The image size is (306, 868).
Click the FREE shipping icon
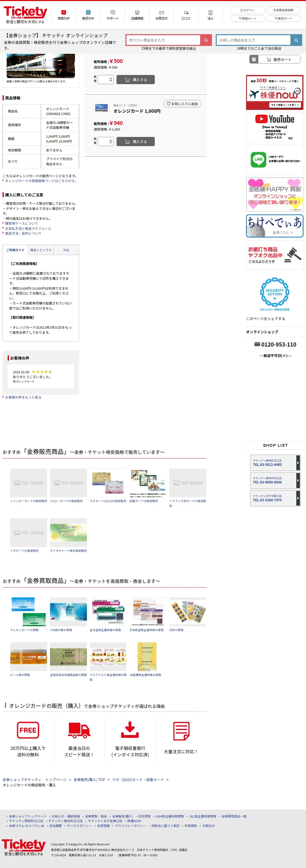(28, 730)
